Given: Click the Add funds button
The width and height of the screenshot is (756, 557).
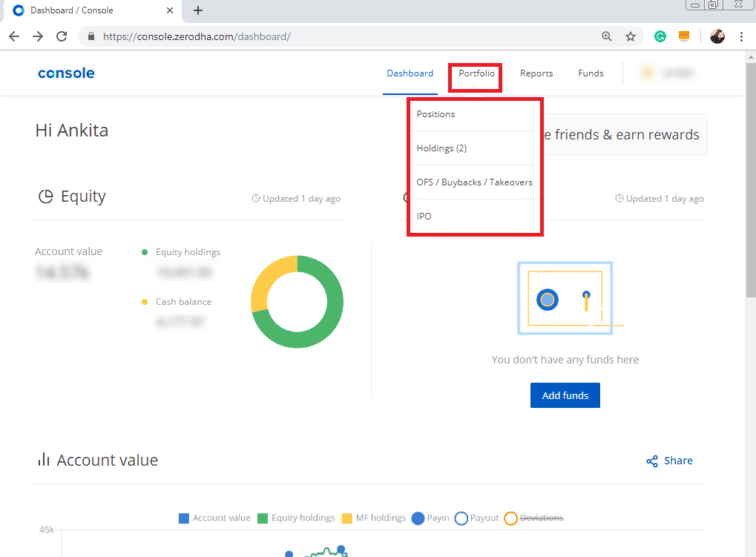Looking at the screenshot, I should (565, 395).
